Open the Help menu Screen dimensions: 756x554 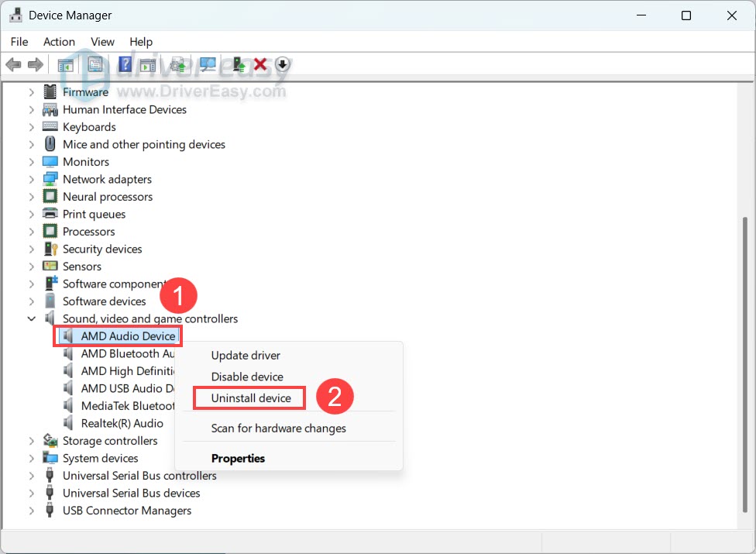pos(141,42)
